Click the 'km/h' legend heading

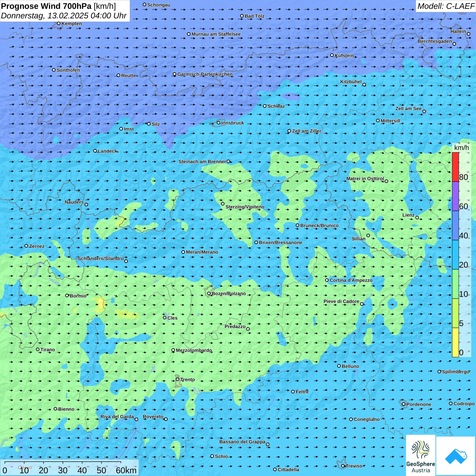tap(461, 148)
